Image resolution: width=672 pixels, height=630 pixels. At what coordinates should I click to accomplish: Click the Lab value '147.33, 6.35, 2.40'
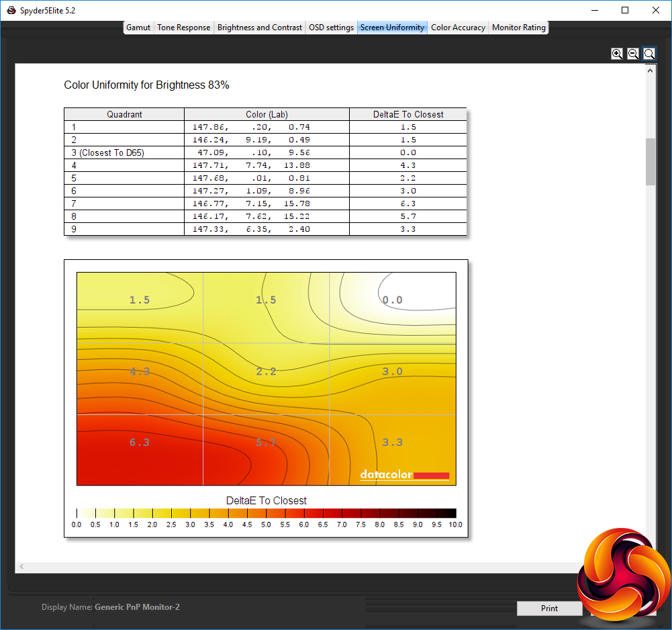(251, 229)
